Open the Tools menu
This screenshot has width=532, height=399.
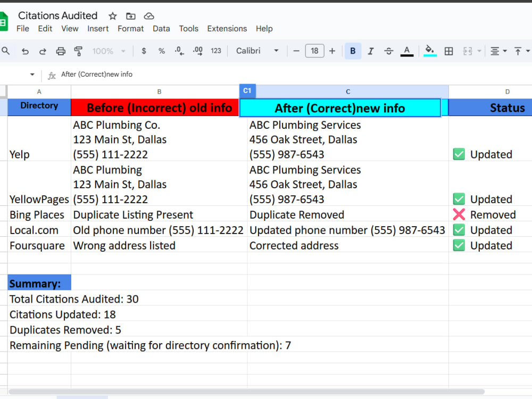189,29
